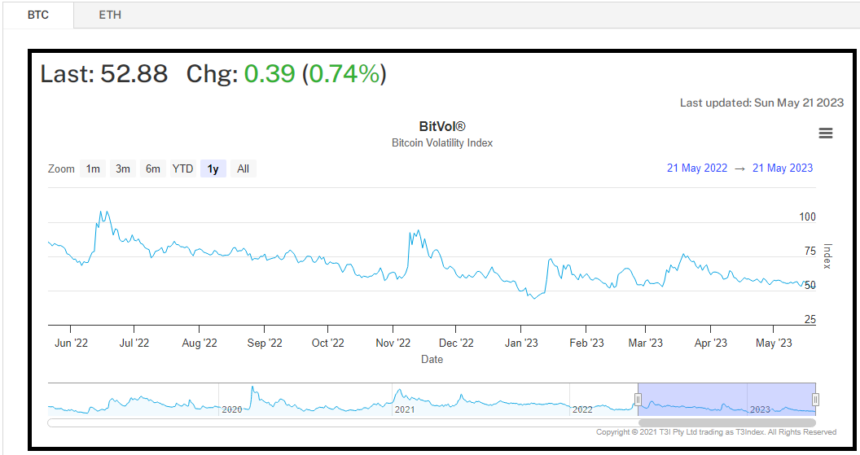Image resolution: width=860 pixels, height=455 pixels.
Task: Open the chart hamburger context menu
Action: [825, 133]
